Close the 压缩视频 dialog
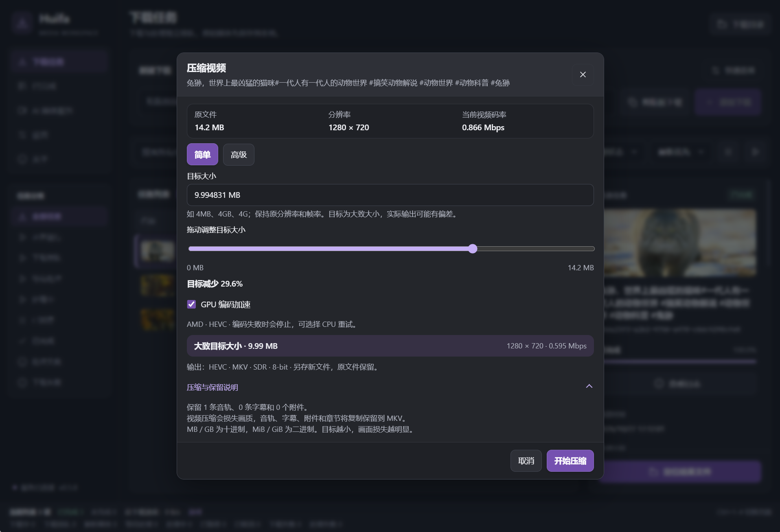The height and width of the screenshot is (532, 780). (583, 74)
